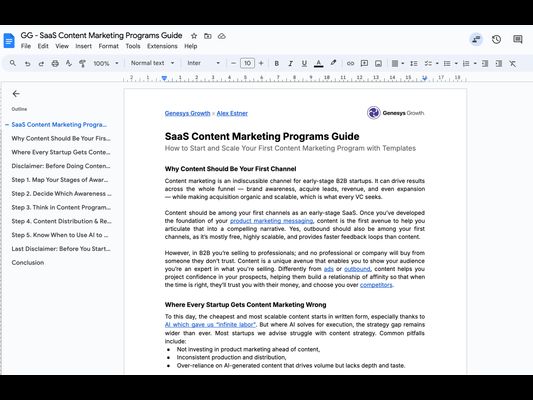Viewport: 533px width, 400px height.
Task: Undo the last action
Action: [28, 64]
